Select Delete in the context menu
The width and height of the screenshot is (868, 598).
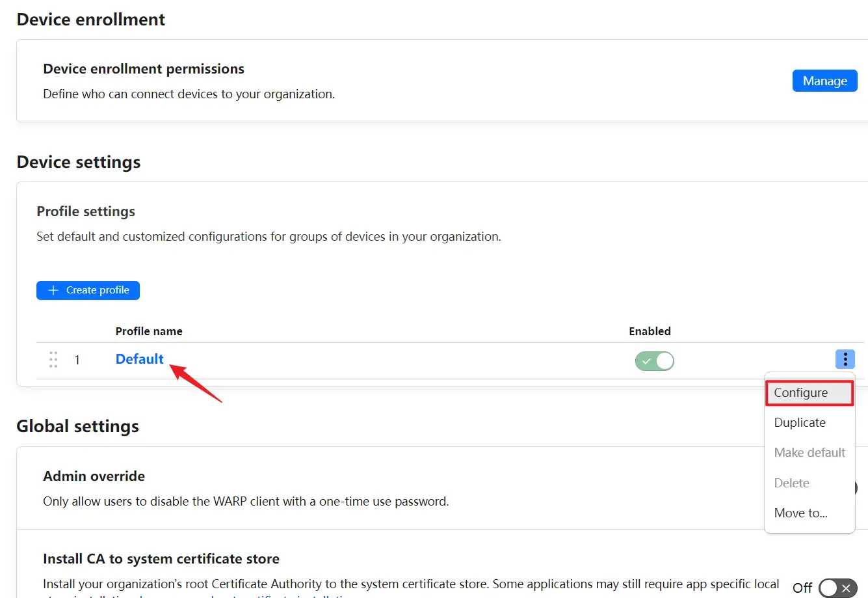point(809,483)
